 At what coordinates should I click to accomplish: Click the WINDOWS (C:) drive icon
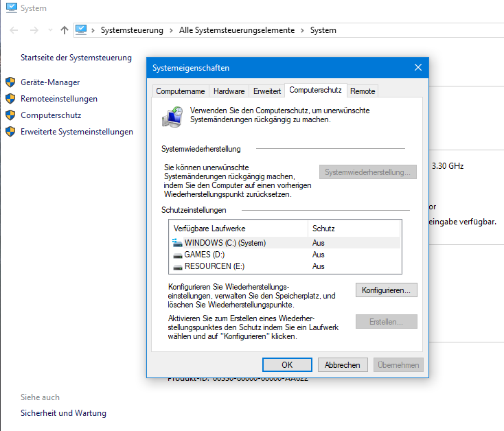point(177,243)
